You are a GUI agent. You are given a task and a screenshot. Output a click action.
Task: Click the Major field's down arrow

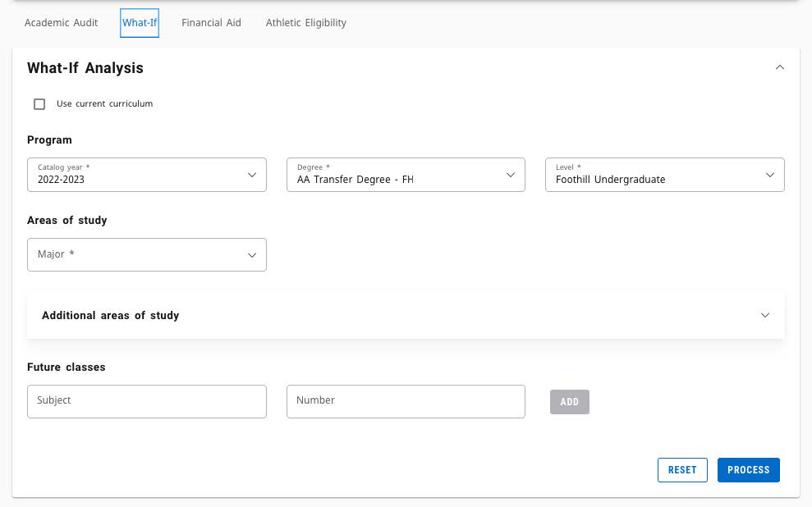[252, 255]
